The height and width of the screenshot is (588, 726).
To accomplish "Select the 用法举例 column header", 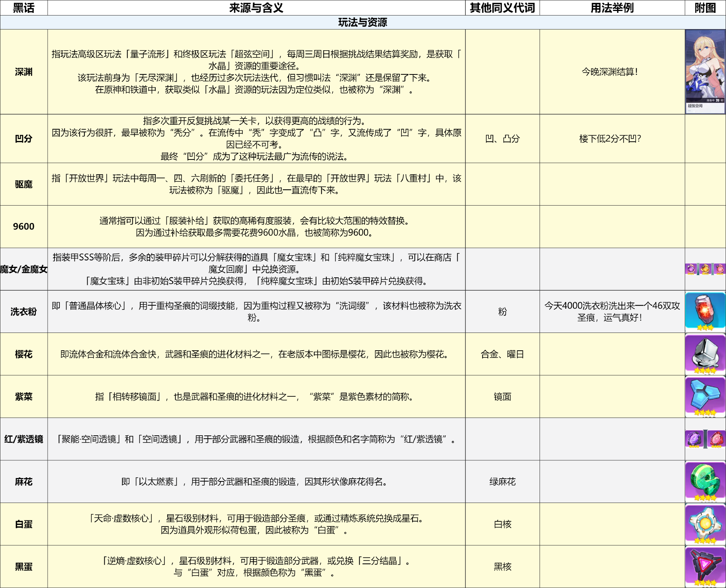I will [612, 8].
